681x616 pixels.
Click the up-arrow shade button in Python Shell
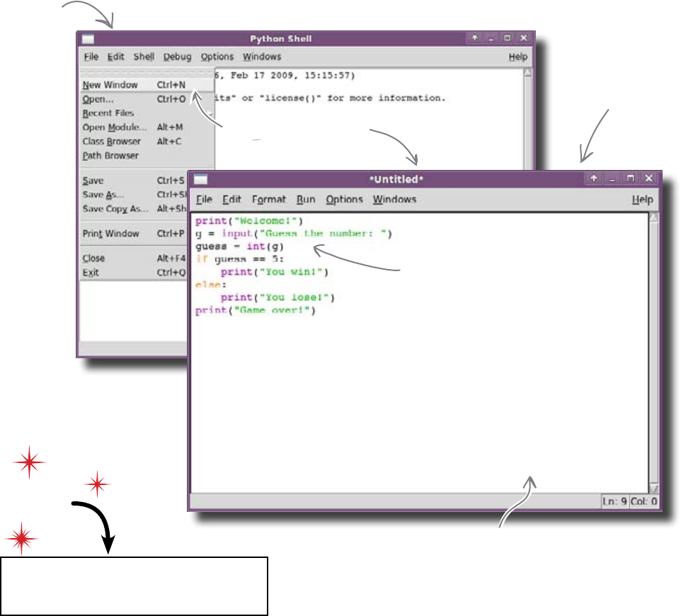pos(475,38)
